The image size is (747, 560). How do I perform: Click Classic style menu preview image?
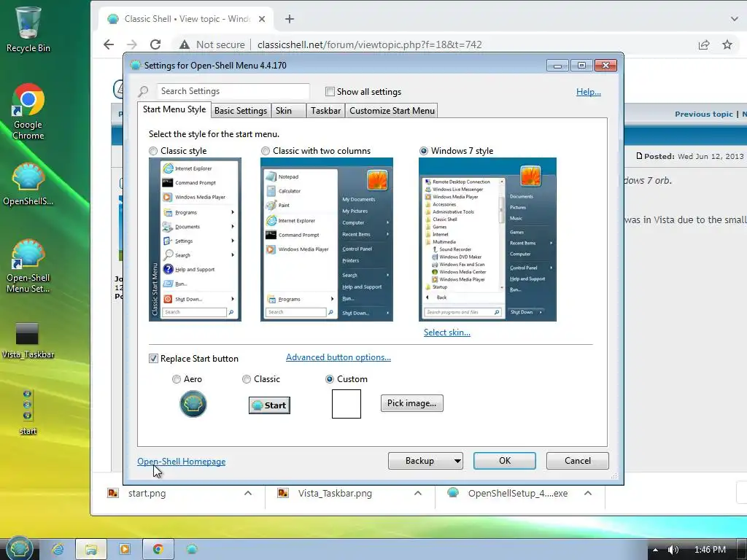click(195, 239)
